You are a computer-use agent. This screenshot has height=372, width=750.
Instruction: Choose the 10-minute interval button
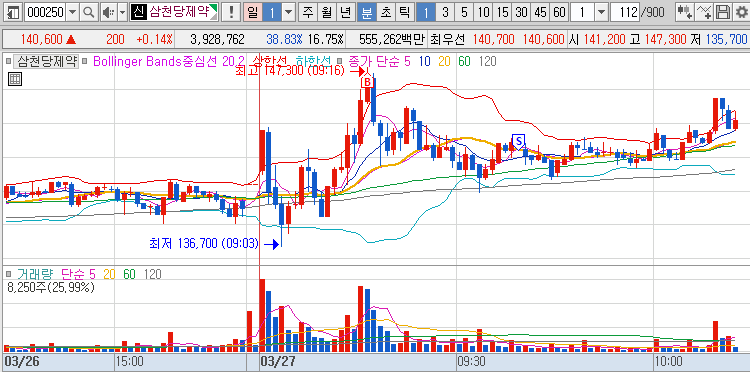(x=484, y=12)
